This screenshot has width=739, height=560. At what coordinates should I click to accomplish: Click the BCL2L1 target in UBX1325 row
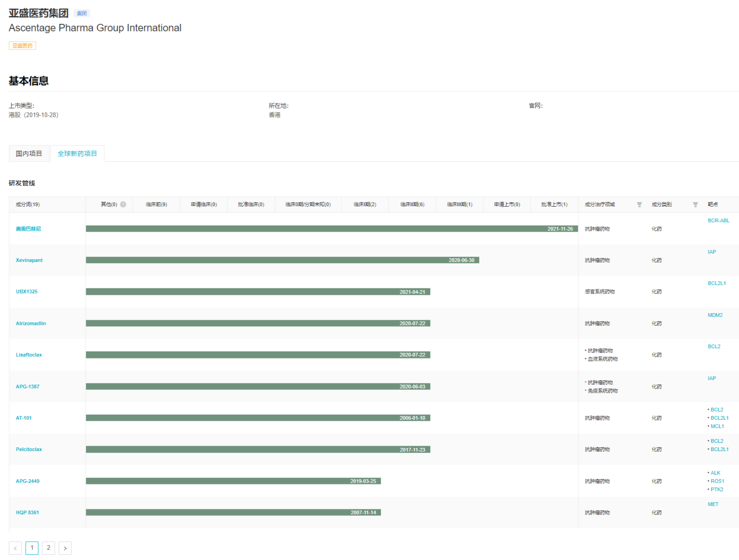[x=717, y=283]
